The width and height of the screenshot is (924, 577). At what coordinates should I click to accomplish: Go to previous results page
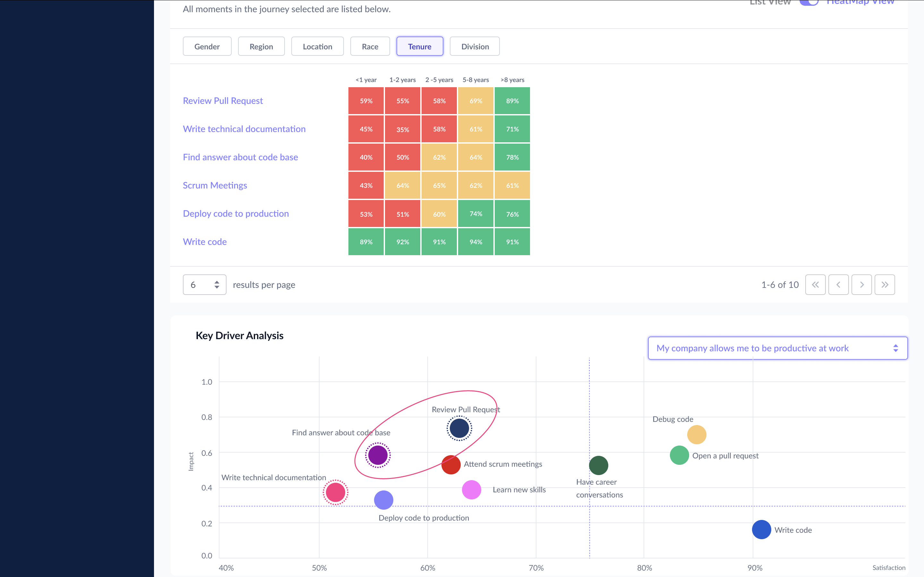(838, 285)
